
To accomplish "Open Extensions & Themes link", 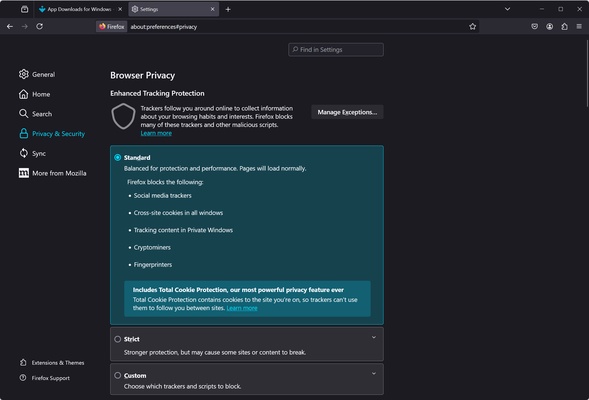I will coord(52,363).
